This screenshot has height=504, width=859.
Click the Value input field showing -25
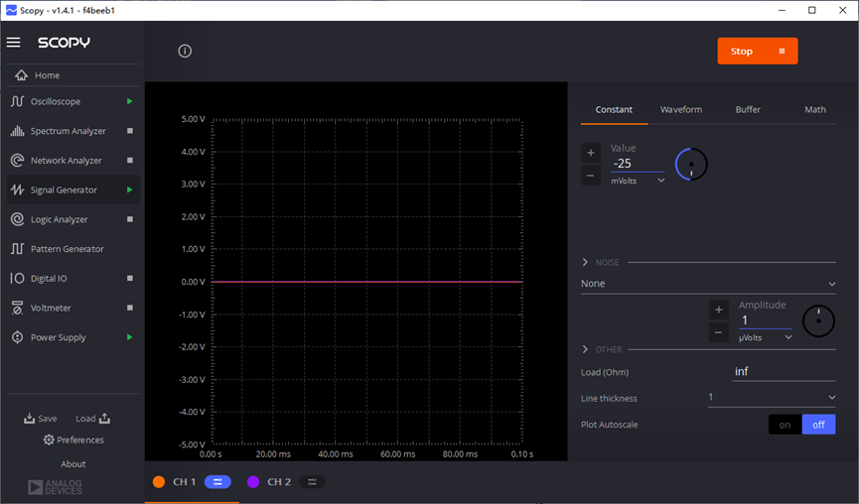pyautogui.click(x=638, y=164)
